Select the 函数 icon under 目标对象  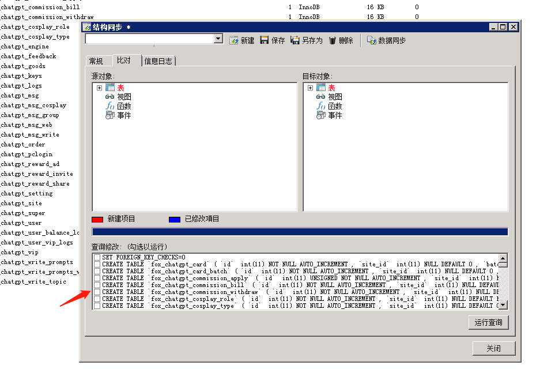click(322, 105)
